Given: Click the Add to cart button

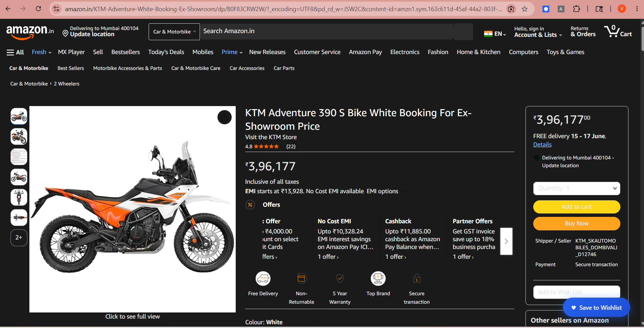Looking at the screenshot, I should point(576,207).
